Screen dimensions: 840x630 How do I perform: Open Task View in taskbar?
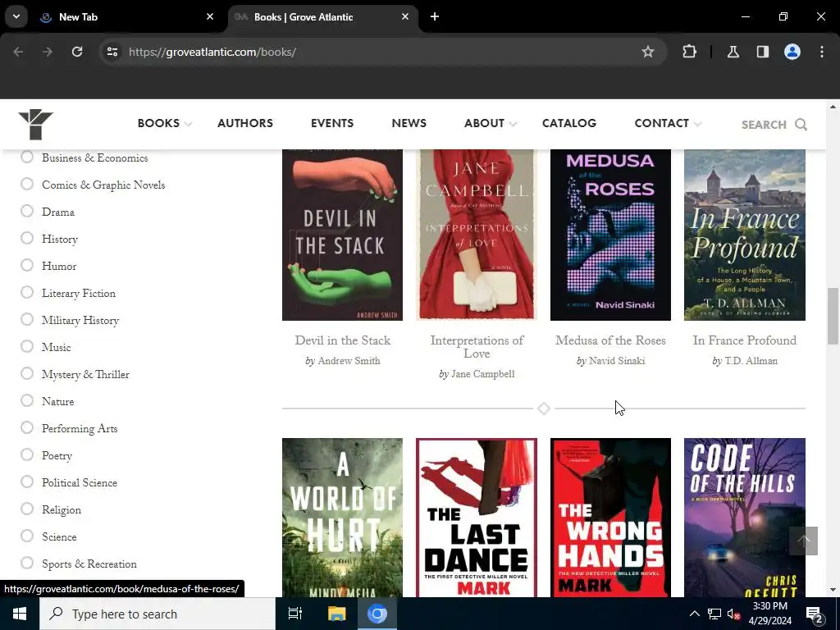pyautogui.click(x=294, y=614)
